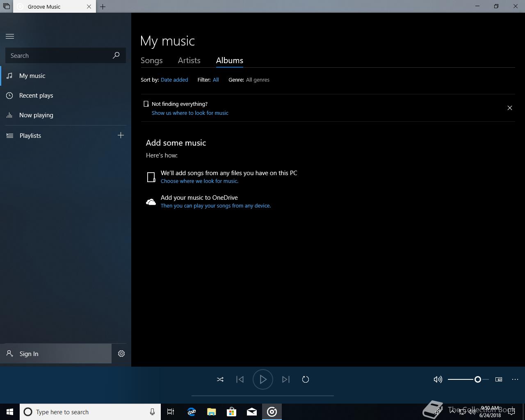Click Show us where to look for music
Viewport: 525px width, 420px height.
point(190,113)
